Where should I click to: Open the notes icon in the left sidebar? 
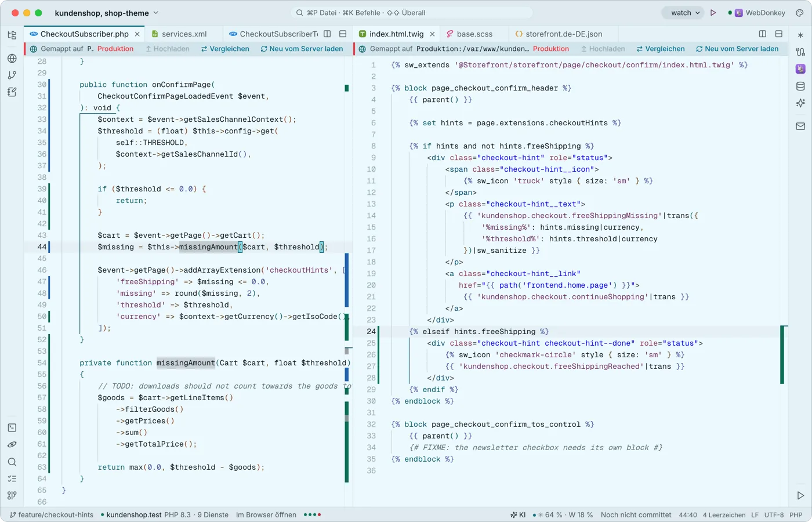12,92
